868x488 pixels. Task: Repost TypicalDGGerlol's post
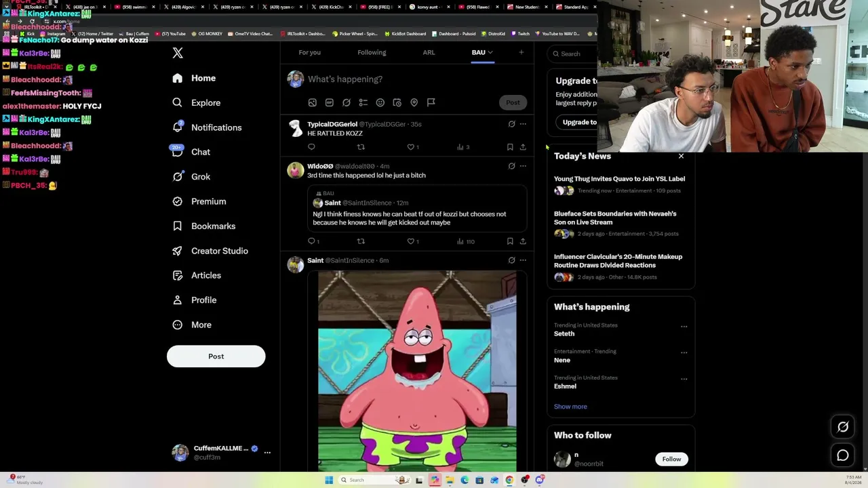click(x=361, y=147)
